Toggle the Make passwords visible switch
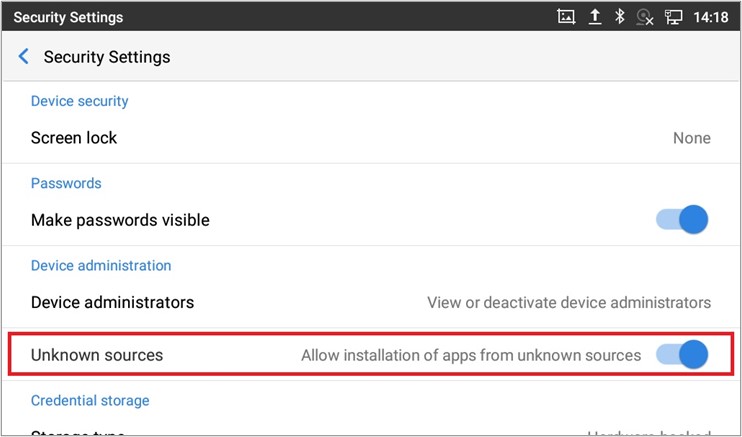 (x=682, y=220)
